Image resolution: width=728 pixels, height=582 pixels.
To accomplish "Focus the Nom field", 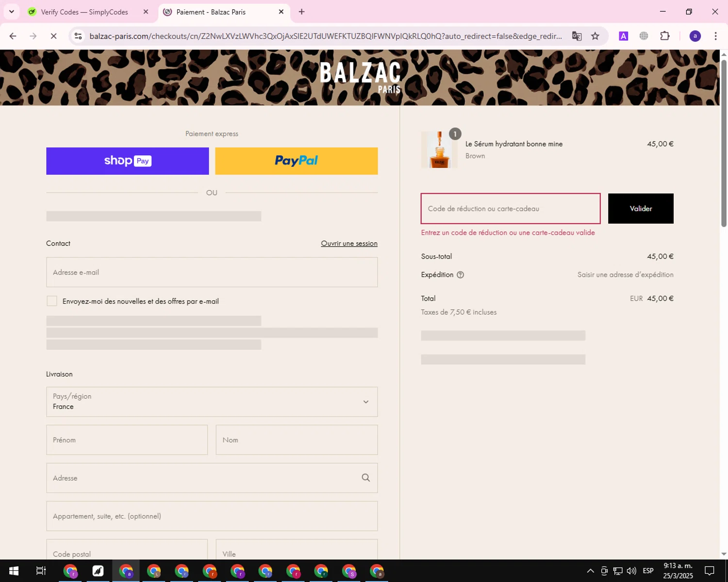I will tap(297, 440).
